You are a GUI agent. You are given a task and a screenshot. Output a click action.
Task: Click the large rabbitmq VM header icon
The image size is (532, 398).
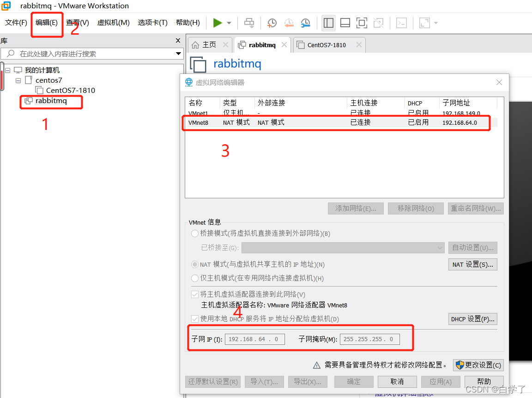[x=198, y=65]
